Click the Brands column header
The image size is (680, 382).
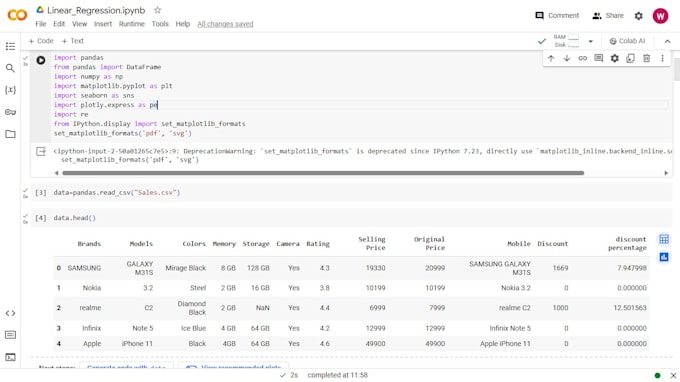(x=89, y=244)
